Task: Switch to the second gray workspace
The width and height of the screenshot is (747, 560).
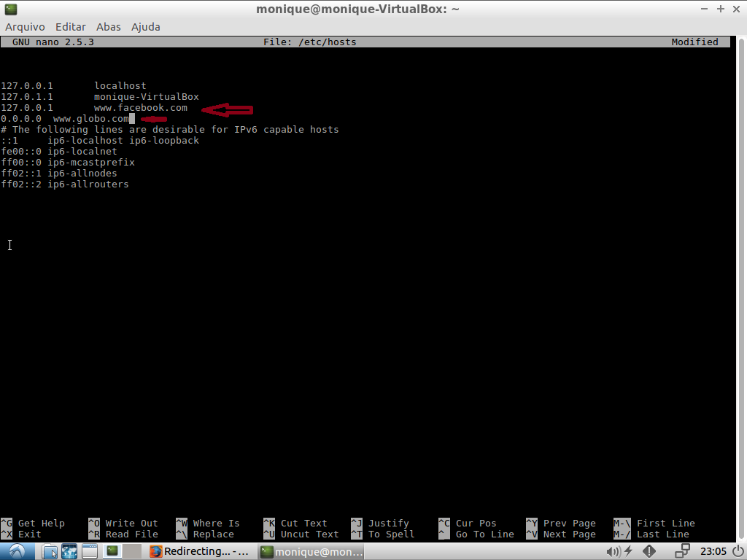Action: tap(133, 551)
